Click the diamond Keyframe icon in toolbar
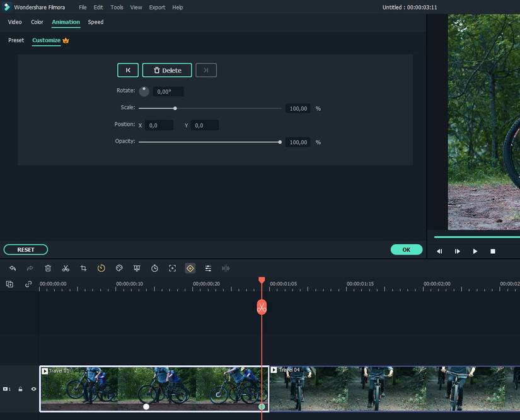This screenshot has height=420, width=520. [190, 268]
